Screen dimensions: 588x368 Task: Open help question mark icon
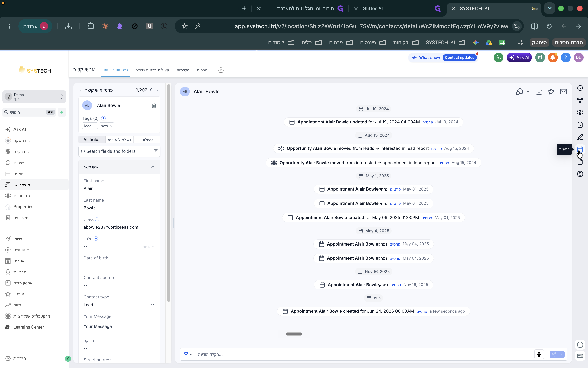coord(565,57)
